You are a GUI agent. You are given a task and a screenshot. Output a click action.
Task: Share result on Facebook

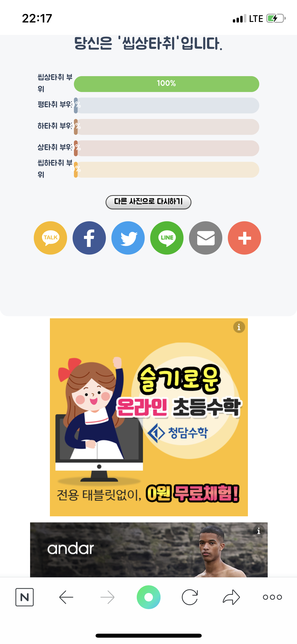89,238
